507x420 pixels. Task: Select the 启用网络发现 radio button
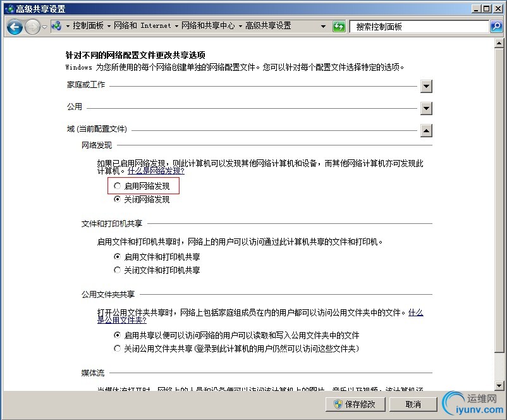(x=117, y=186)
